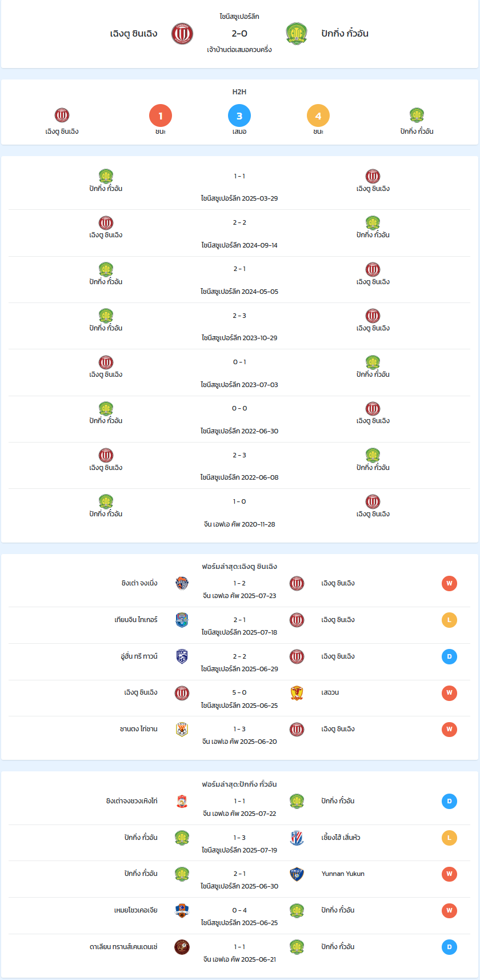480x980 pixels.
Task: Open the 2-0 score in the match header
Action: click(x=239, y=34)
